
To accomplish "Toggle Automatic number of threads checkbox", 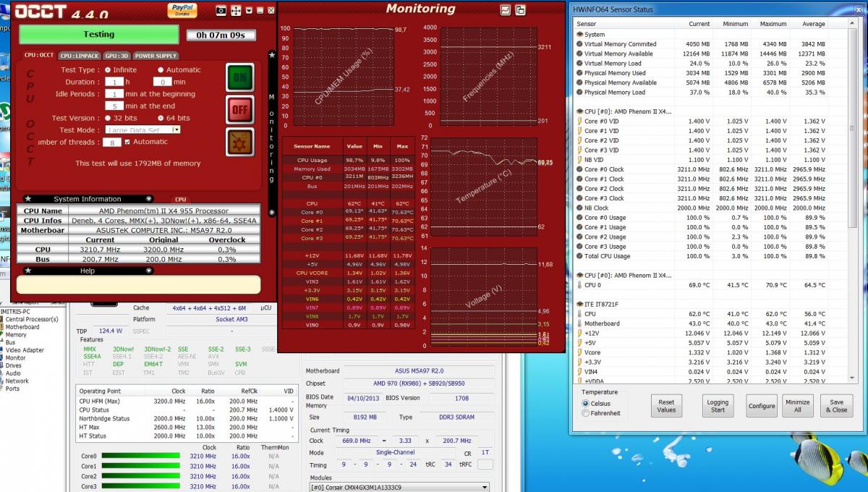I will 127,142.
